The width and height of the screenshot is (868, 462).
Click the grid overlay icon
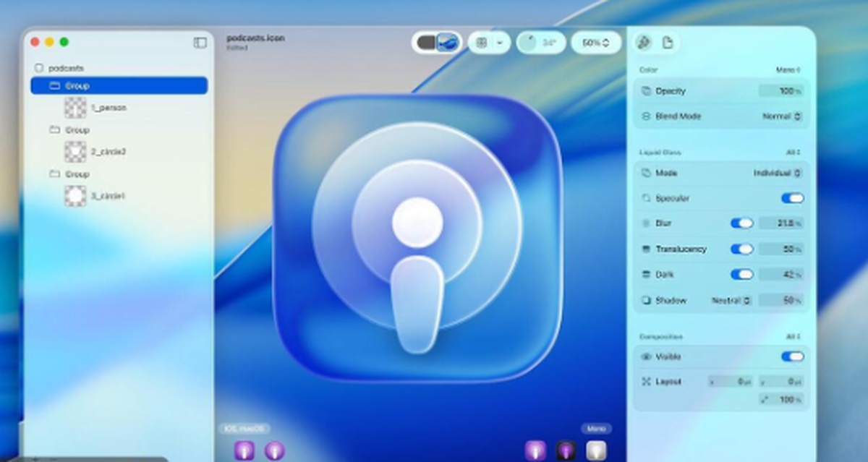coord(481,43)
